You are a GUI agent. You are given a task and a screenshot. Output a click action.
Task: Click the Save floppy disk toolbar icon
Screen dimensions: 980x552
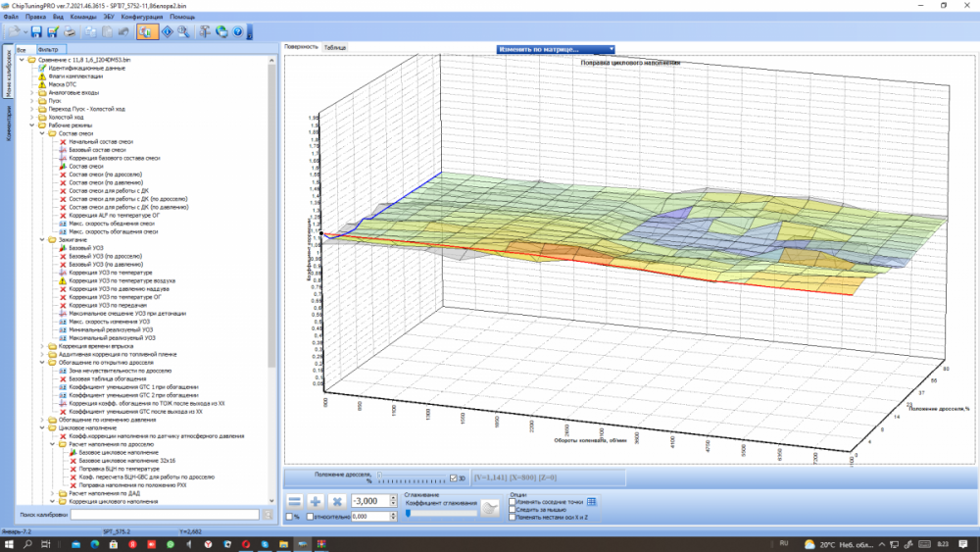click(36, 31)
